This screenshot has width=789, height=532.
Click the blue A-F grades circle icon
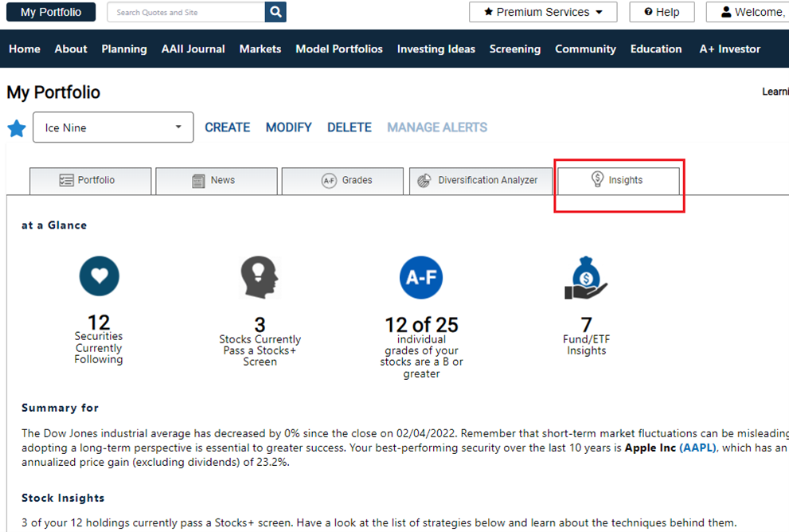(x=421, y=277)
